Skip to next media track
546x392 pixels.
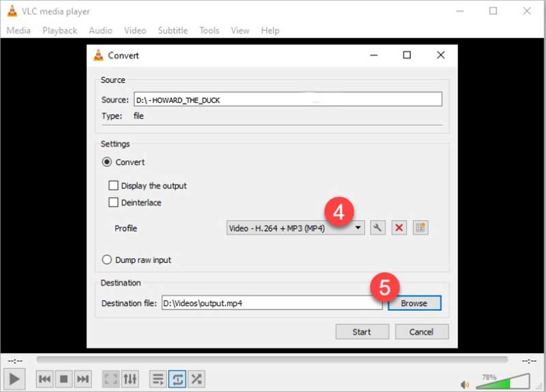point(83,379)
